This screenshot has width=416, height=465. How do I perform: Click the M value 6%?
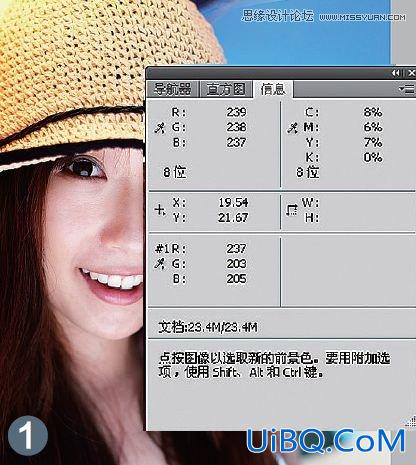373,127
